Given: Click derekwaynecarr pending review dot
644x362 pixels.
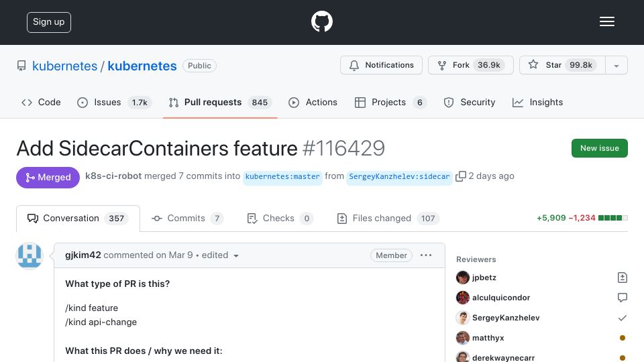Looking at the screenshot, I should pyautogui.click(x=623, y=358).
